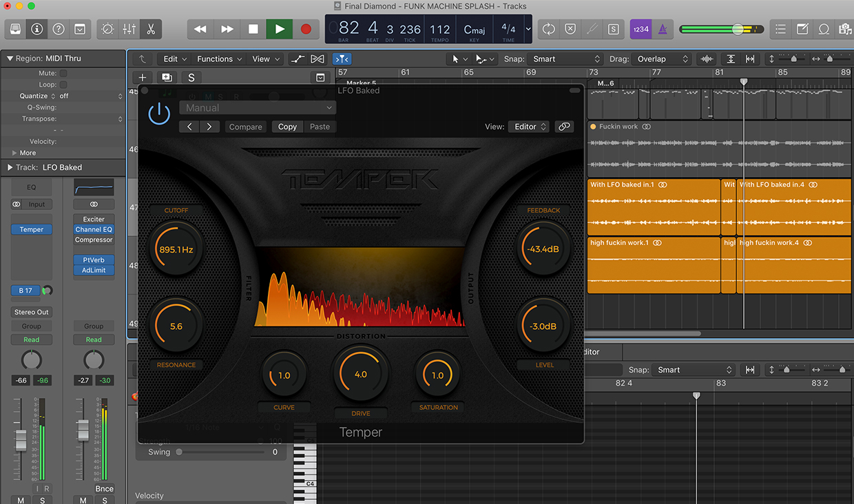
Task: Select the scissors Editors icon
Action: click(x=149, y=29)
